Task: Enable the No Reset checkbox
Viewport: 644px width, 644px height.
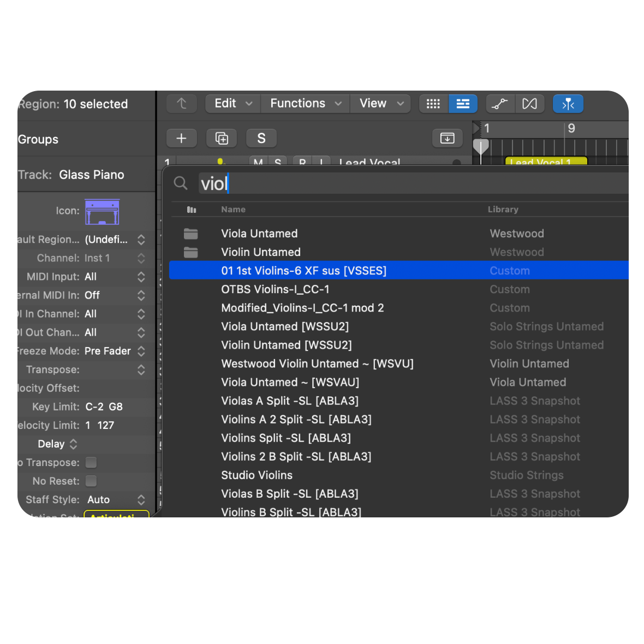Action: [x=91, y=481]
